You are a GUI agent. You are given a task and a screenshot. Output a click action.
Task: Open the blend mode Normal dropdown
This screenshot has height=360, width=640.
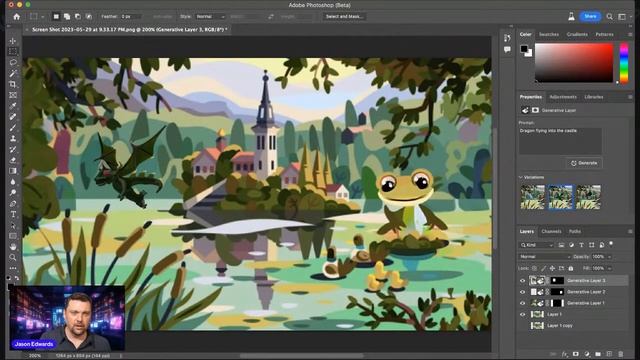pyautogui.click(x=544, y=257)
